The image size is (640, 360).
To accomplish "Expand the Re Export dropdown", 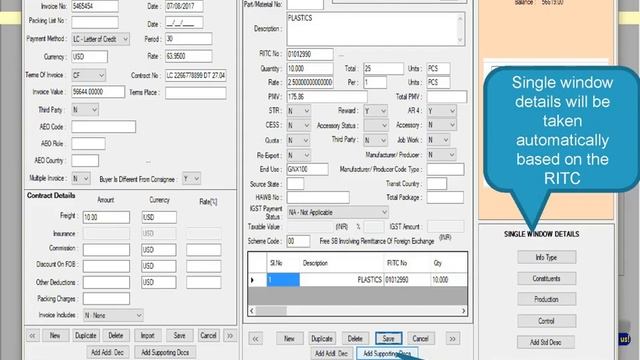I will click(x=299, y=156).
